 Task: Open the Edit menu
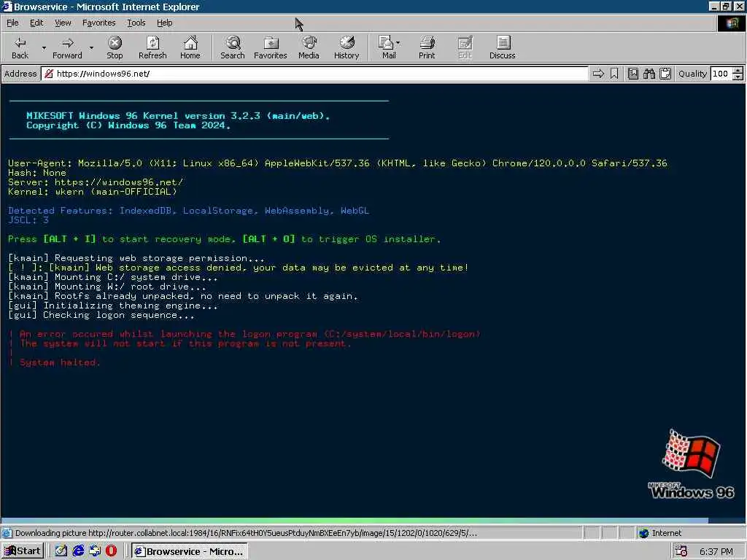tap(36, 23)
